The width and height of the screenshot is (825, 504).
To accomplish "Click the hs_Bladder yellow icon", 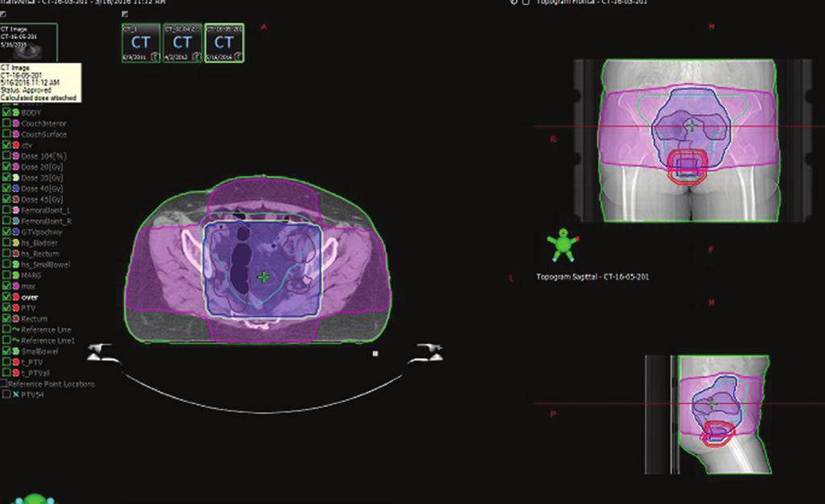I will [16, 243].
